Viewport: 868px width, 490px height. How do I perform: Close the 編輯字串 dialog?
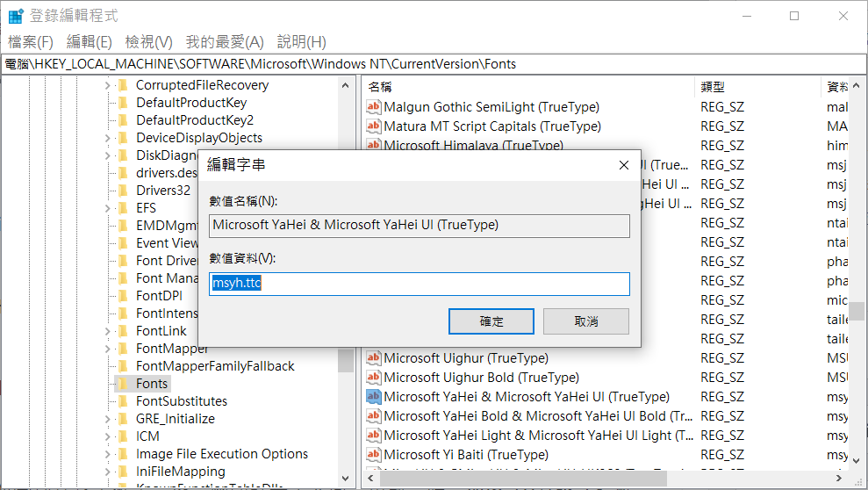click(623, 165)
